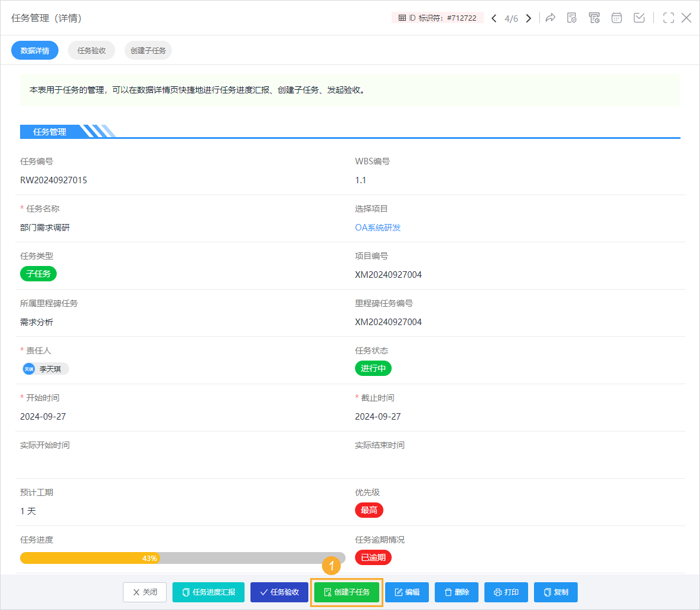The width and height of the screenshot is (700, 610).
Task: Click the green 创建子任务 button
Action: click(x=347, y=592)
